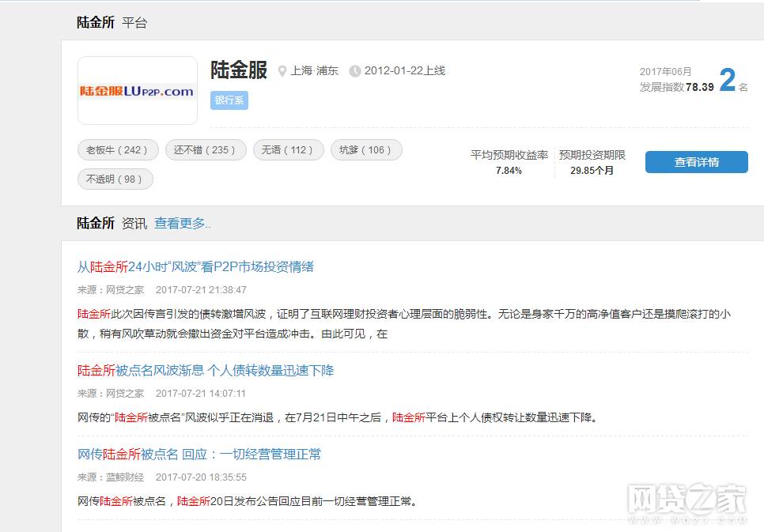Click the summary beginning 陆金所此次因传言引发的债转激增风波
The height and width of the screenshot is (532, 764).
(404, 324)
